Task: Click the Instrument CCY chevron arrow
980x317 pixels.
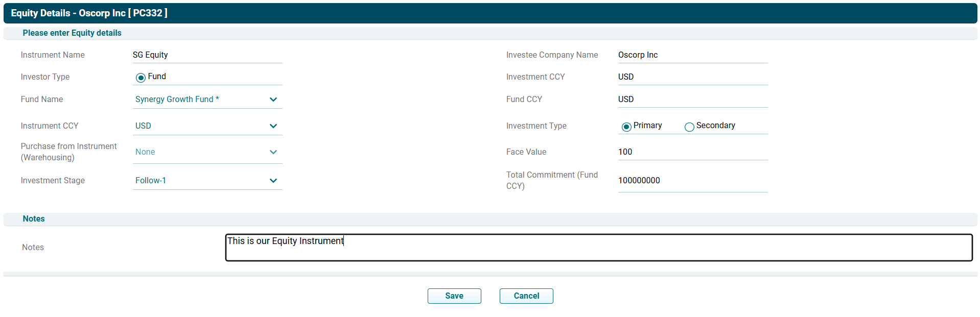Action: click(x=273, y=126)
